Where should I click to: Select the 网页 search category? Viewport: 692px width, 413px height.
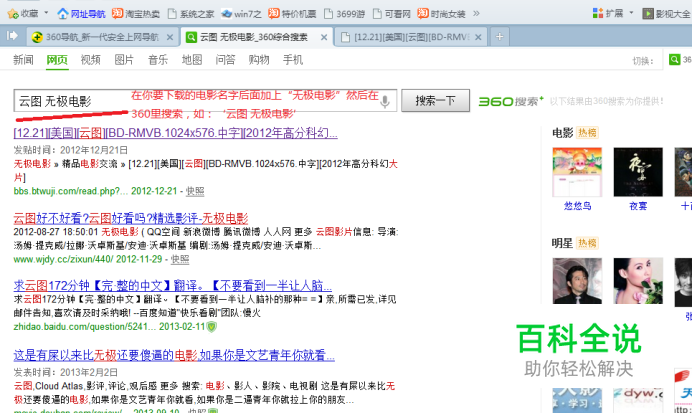tap(57, 60)
